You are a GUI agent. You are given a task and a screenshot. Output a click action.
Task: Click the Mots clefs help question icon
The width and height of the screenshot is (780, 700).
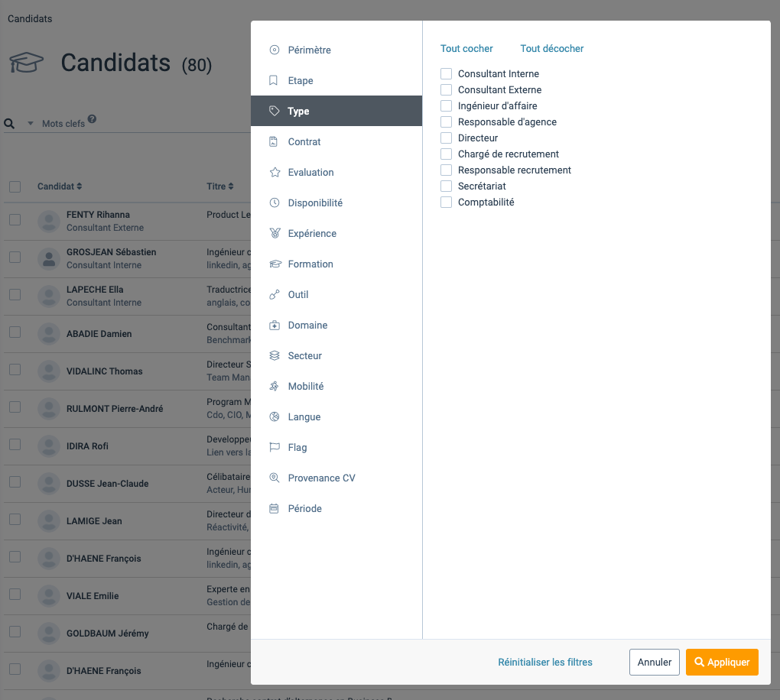92,119
